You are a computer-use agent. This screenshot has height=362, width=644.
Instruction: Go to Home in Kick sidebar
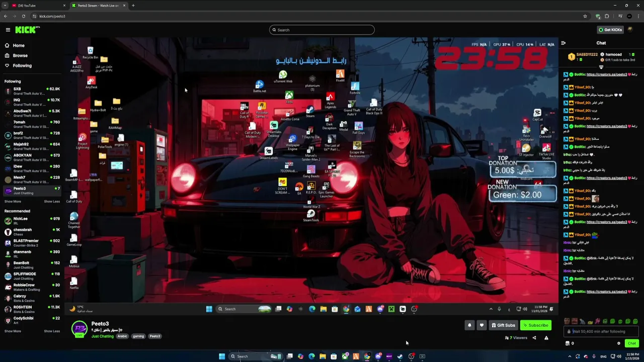(19, 45)
